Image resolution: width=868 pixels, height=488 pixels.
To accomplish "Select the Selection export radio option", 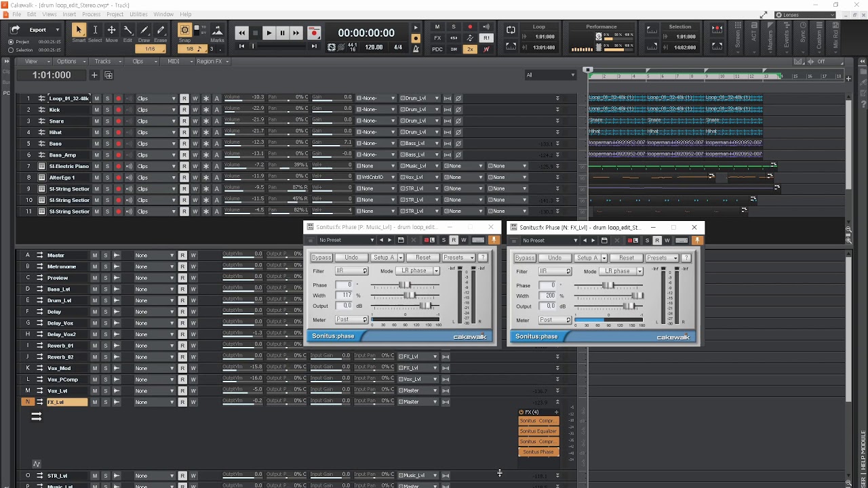I will 11,50.
